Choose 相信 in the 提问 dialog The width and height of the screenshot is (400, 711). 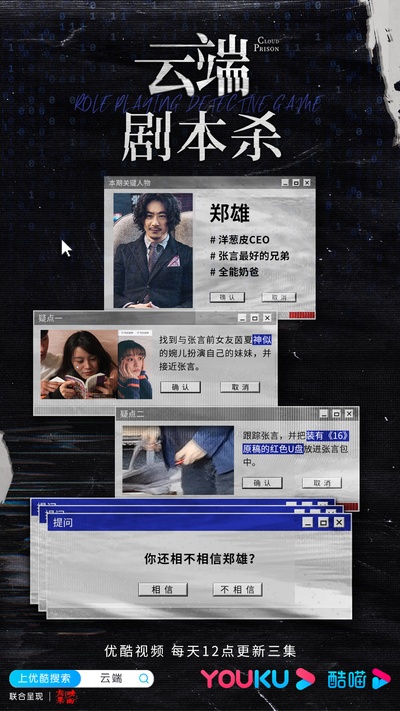[x=163, y=589]
